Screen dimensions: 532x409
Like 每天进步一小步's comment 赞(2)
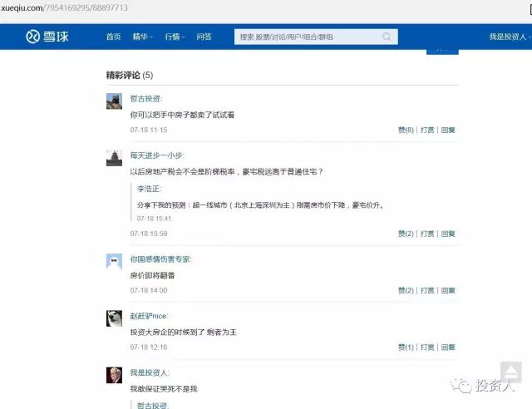(406, 234)
